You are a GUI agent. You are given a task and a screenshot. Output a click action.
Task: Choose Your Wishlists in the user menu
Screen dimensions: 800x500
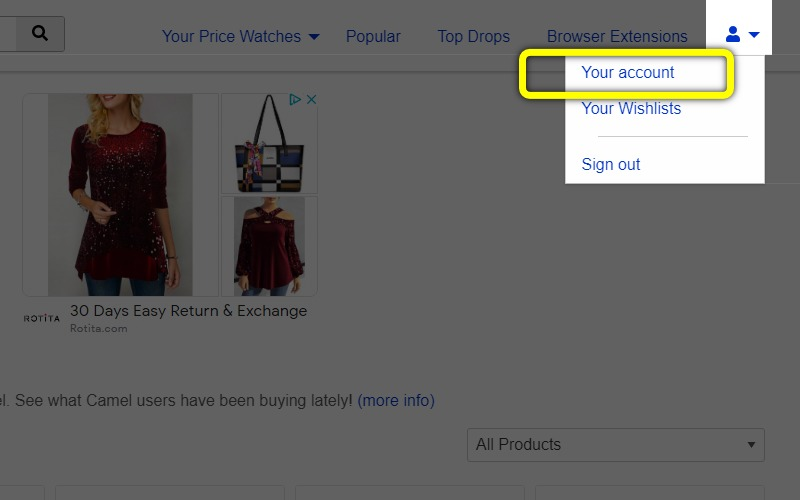631,108
